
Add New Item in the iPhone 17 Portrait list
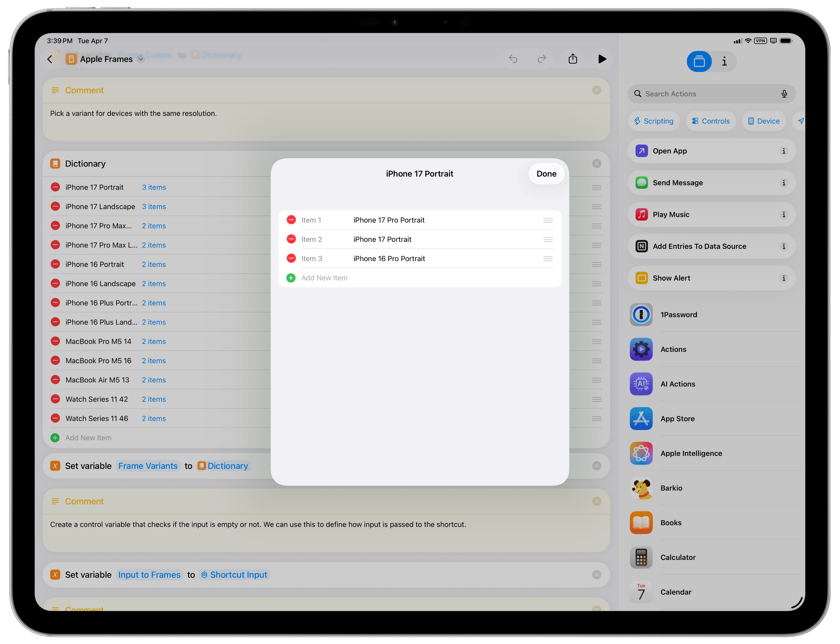click(x=324, y=278)
